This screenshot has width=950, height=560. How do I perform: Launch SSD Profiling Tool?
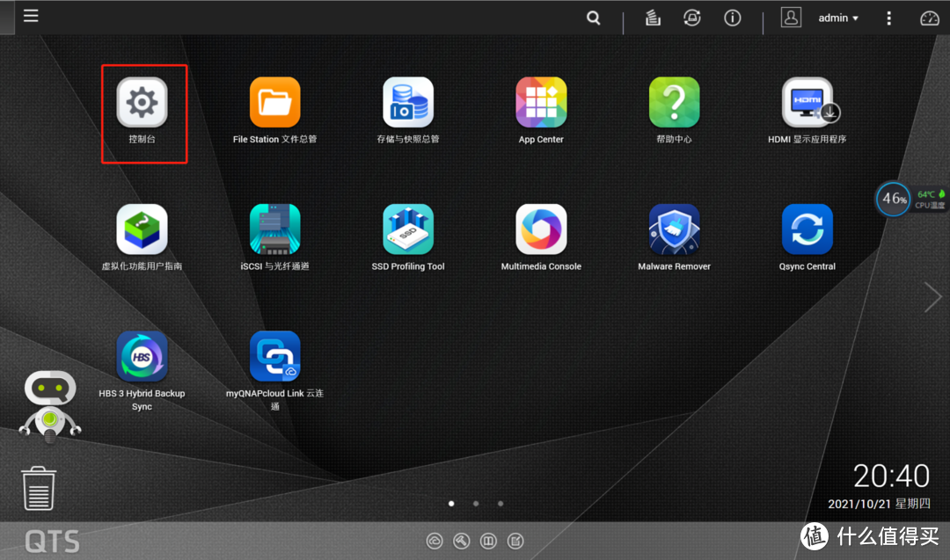(408, 229)
